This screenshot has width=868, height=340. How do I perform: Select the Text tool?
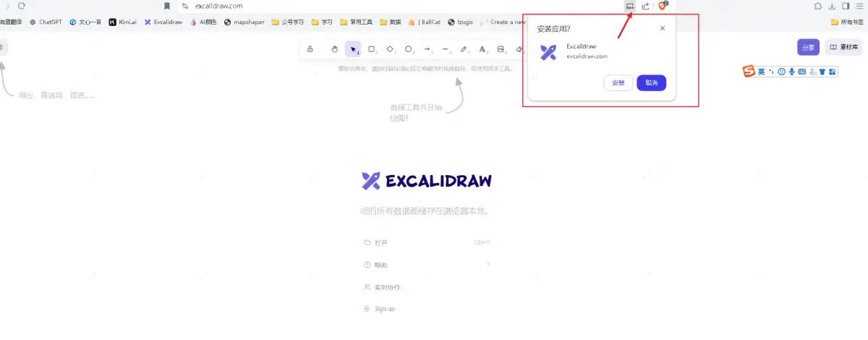click(x=482, y=49)
